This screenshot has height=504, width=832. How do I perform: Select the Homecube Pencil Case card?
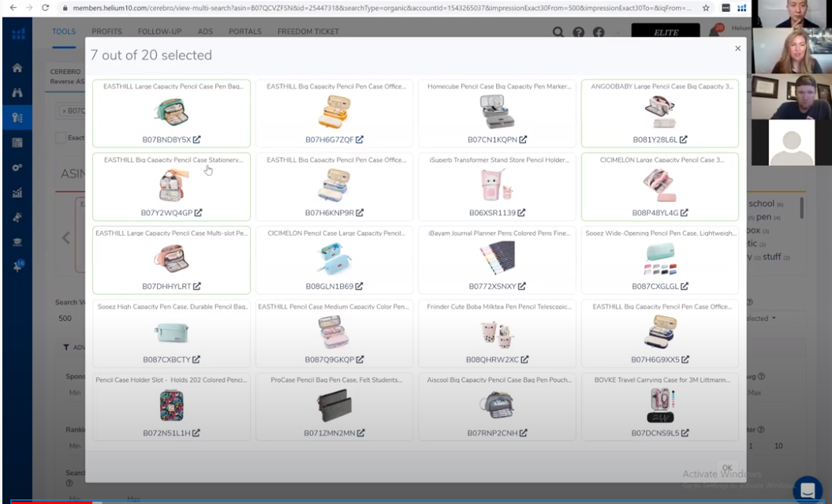point(497,113)
